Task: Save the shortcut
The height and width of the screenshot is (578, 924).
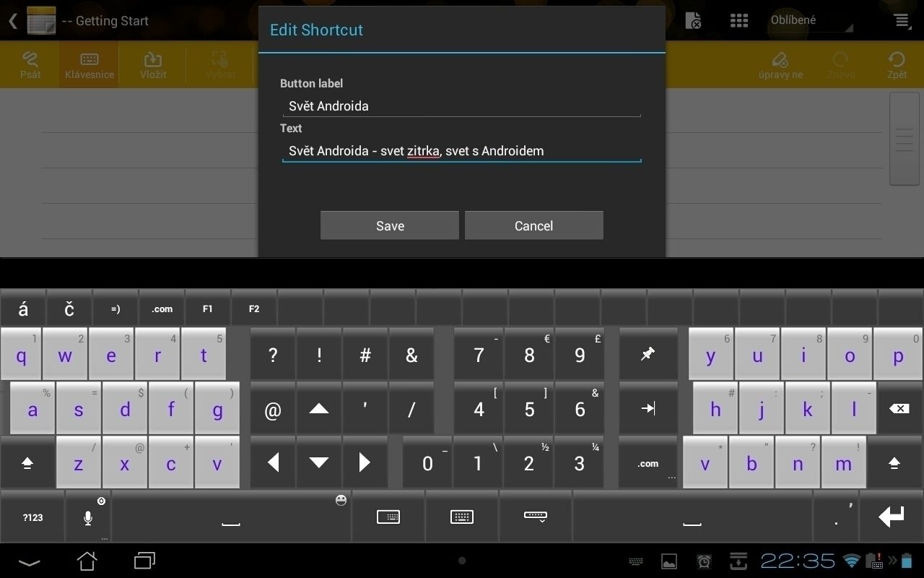Action: coord(390,225)
